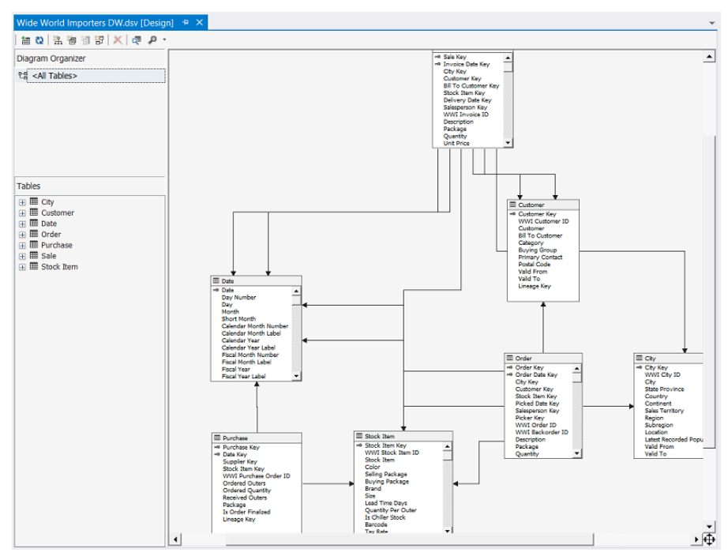
Task: Click the Date table header in diagram
Action: point(256,281)
